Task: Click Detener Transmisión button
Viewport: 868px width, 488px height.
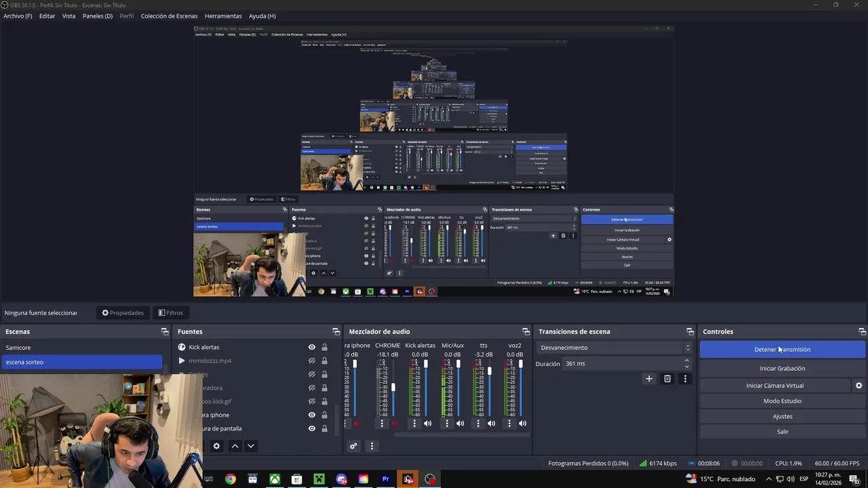Action: pos(783,350)
